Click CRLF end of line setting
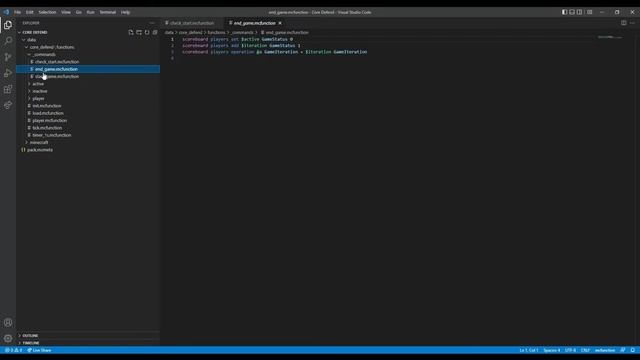Screen dimensions: 640x360 tap(585, 350)
